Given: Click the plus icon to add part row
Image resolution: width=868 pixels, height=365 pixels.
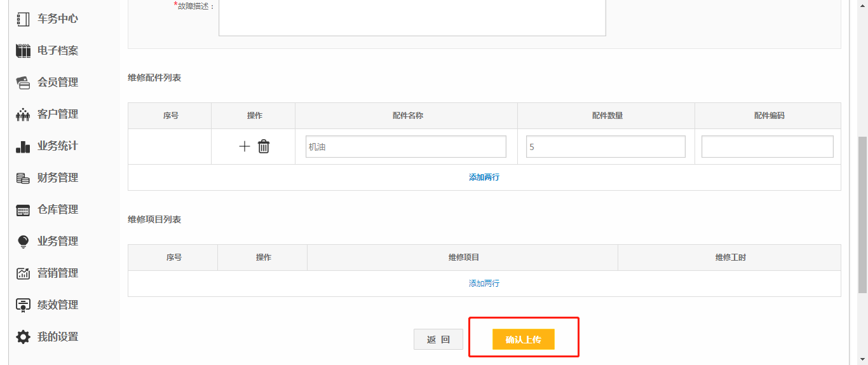Looking at the screenshot, I should tap(245, 147).
